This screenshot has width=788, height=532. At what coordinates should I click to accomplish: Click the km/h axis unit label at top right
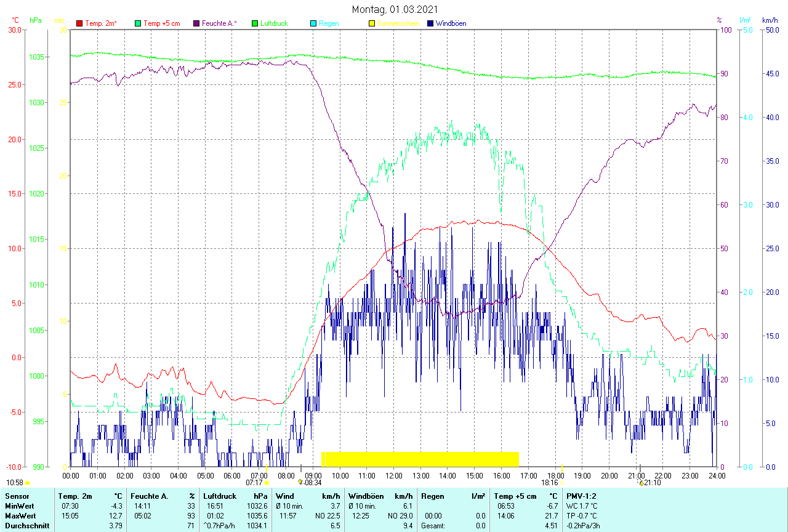pyautogui.click(x=770, y=20)
